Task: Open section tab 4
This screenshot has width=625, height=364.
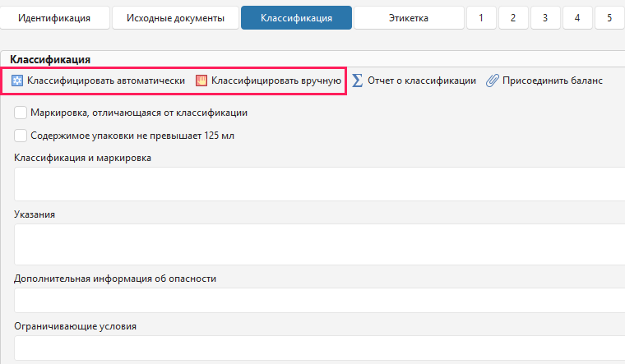Action: pos(577,18)
